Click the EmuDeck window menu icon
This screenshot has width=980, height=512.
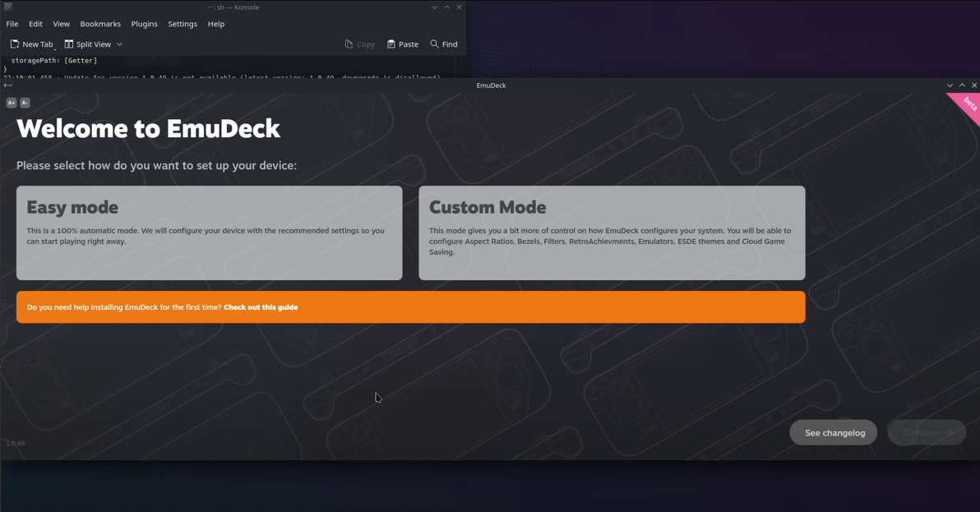coord(8,85)
